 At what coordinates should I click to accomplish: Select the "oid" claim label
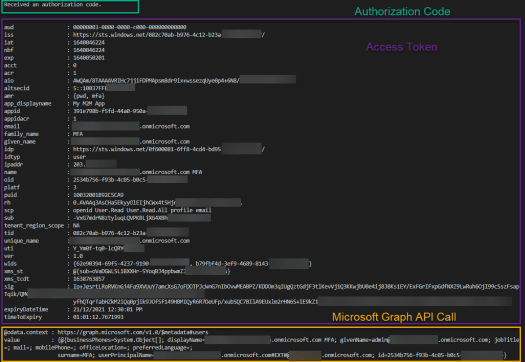(9, 180)
